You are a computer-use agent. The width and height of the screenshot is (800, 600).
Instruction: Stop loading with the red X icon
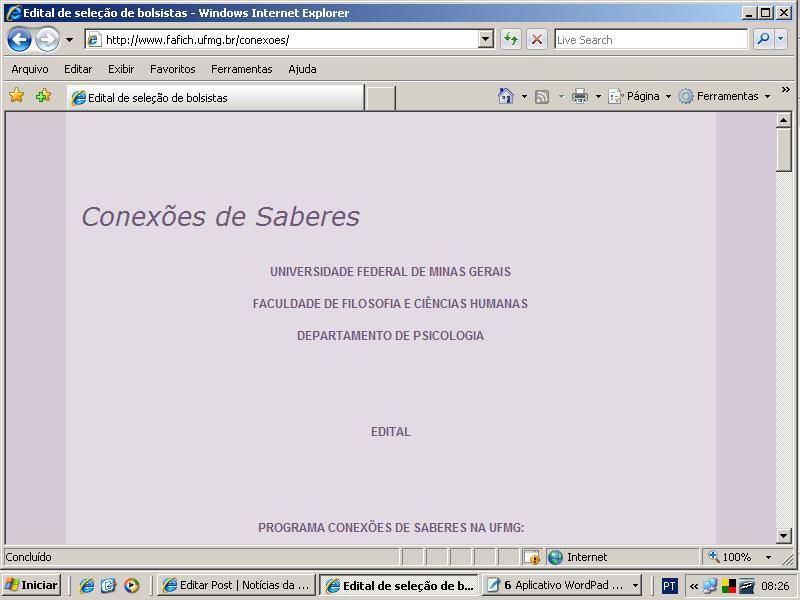click(x=537, y=39)
